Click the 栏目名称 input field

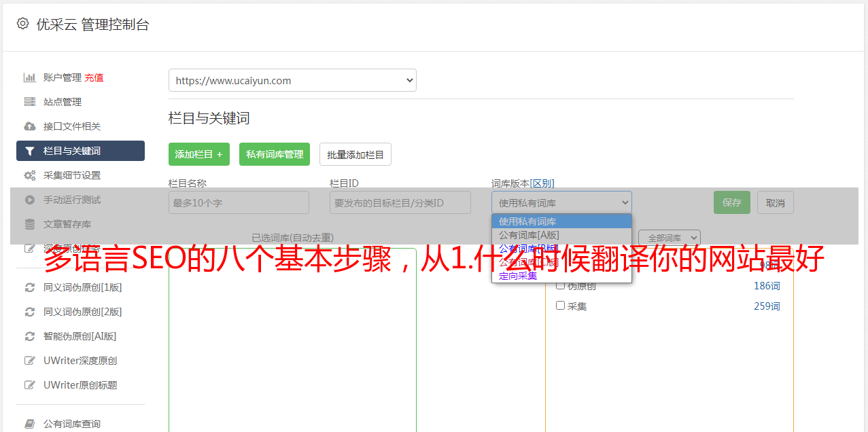239,202
